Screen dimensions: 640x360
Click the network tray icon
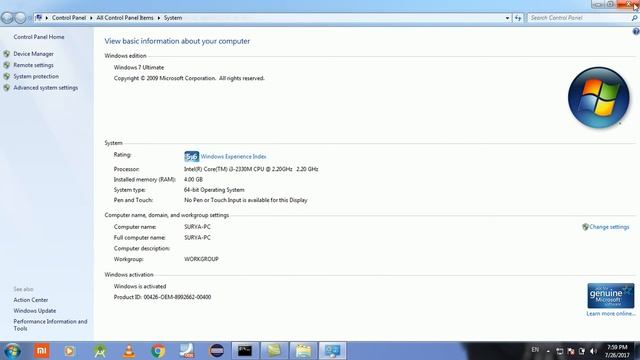coord(560,351)
